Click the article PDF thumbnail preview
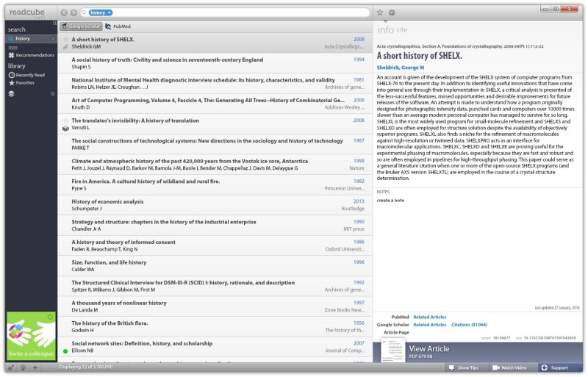The image size is (588, 377). pyautogui.click(x=392, y=350)
